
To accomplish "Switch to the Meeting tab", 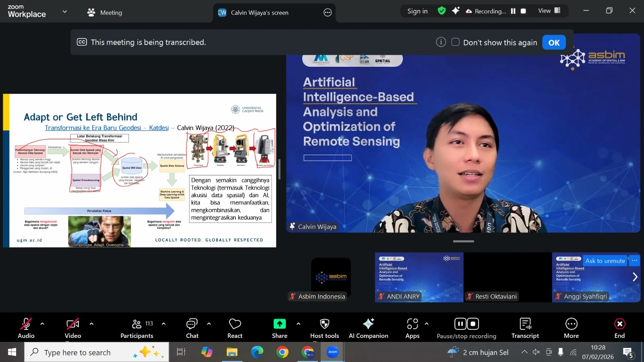I will [105, 12].
